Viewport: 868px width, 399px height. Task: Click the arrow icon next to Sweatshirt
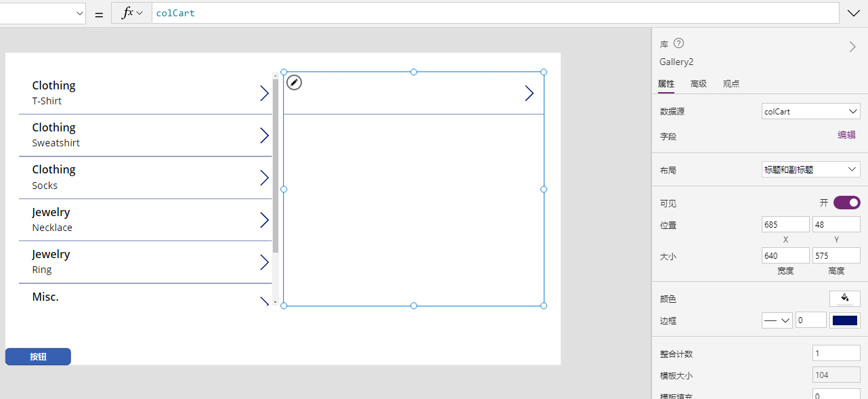point(265,135)
